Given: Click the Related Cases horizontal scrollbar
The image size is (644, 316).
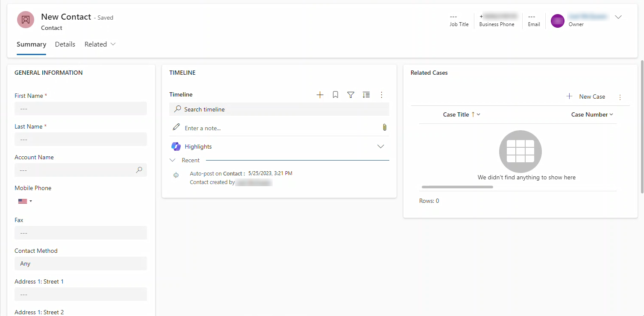Looking at the screenshot, I should [x=457, y=187].
